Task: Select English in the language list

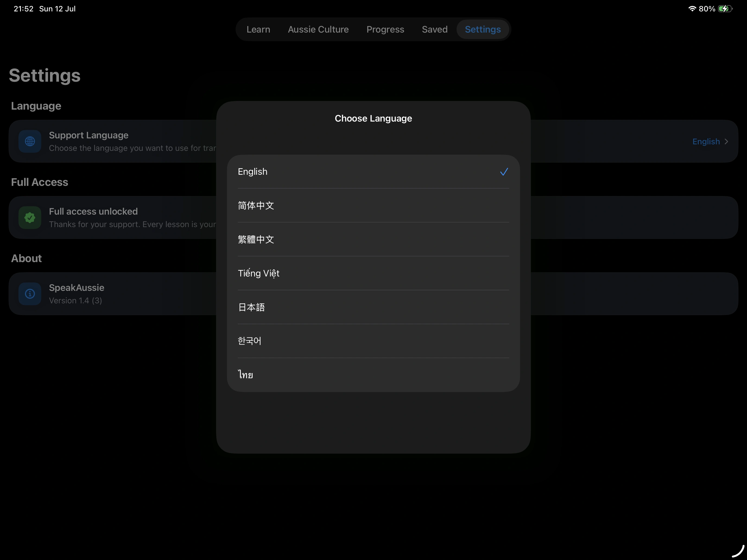Action: point(373,172)
